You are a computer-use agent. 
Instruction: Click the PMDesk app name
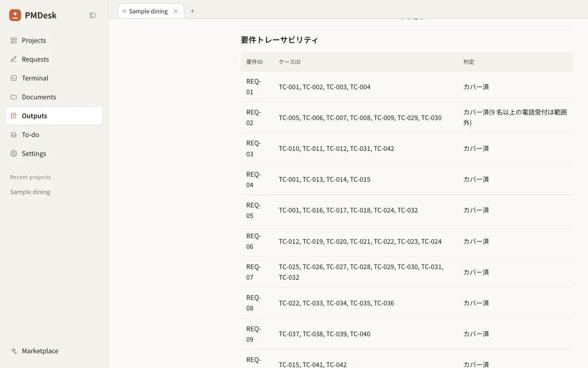pyautogui.click(x=41, y=15)
